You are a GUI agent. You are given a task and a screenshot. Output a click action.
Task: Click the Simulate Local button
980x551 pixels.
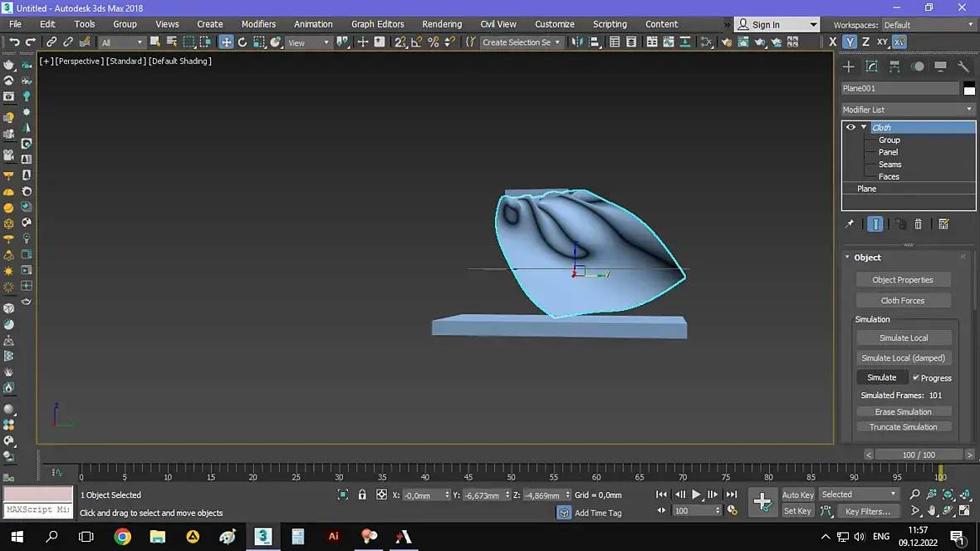pos(904,338)
